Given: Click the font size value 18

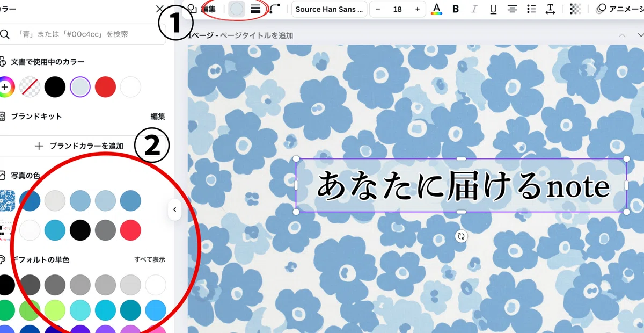Looking at the screenshot, I should 397,9.
